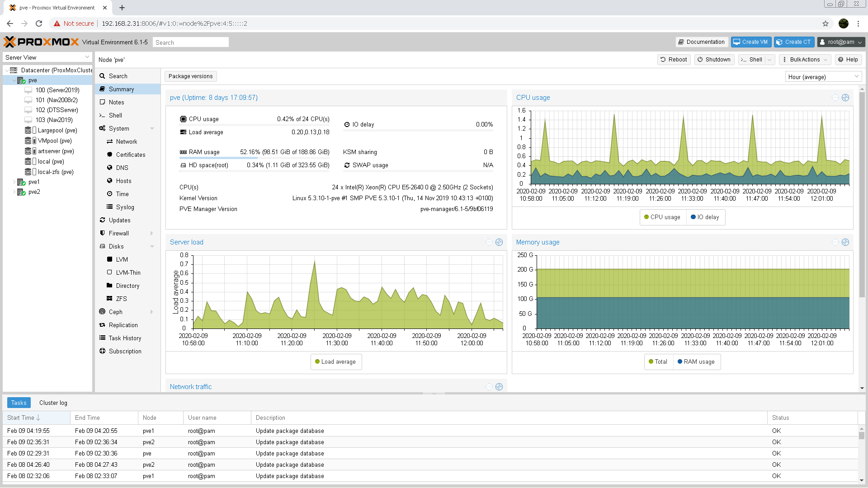Viewport: 868px width, 488px height.
Task: Click Create CT button
Action: [x=794, y=42]
